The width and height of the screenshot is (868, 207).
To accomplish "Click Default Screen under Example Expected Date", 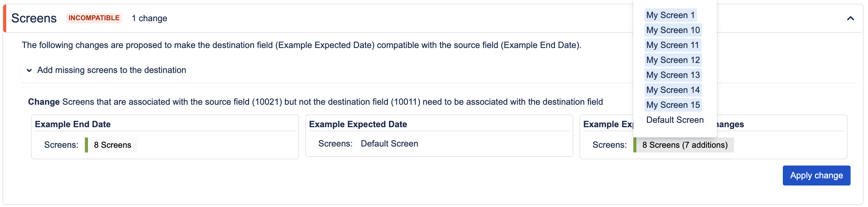I will click(x=389, y=143).
